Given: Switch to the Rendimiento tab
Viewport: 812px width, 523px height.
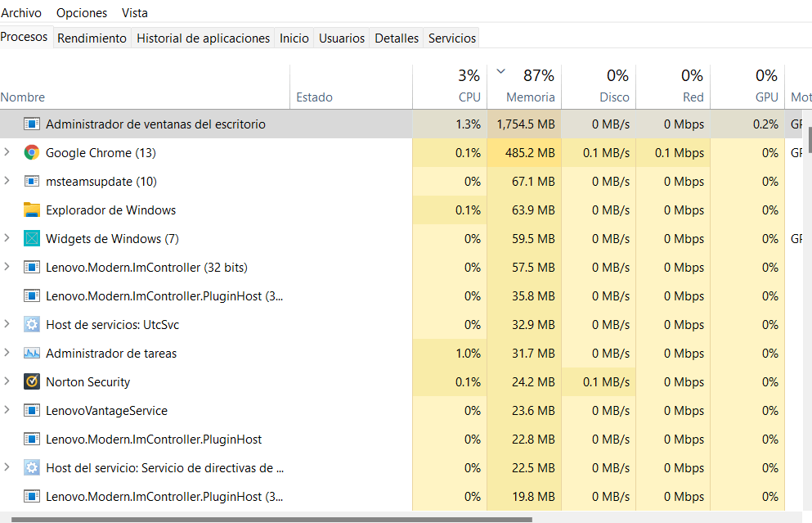Looking at the screenshot, I should (x=92, y=38).
